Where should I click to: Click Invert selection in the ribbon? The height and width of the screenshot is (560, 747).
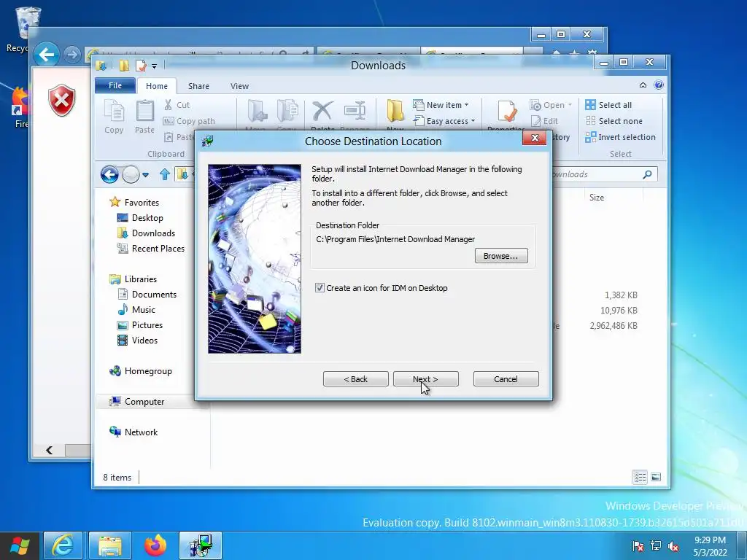click(x=621, y=137)
